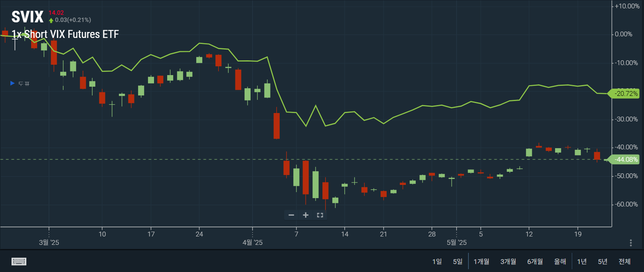Click the date label 17 on time axis
The width and height of the screenshot is (644, 272).
pos(151,234)
